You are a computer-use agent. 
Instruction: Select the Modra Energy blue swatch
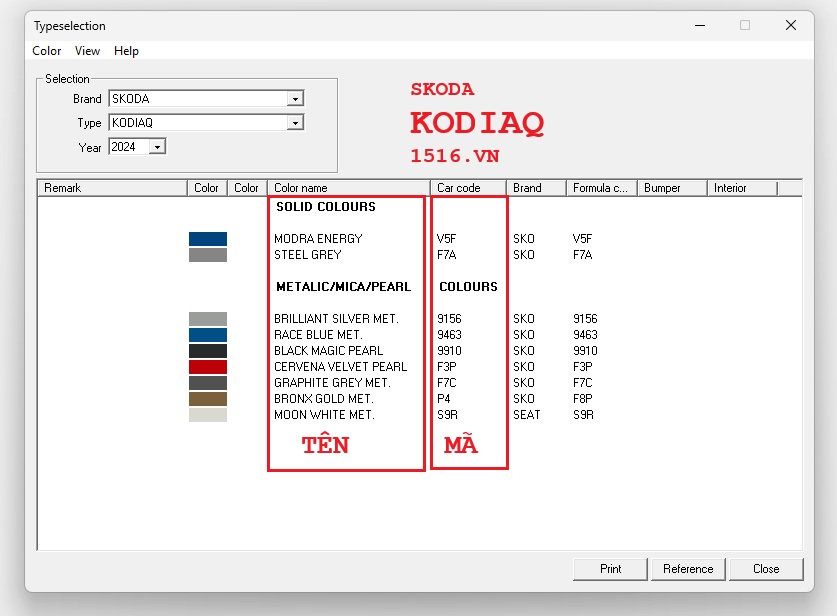[x=208, y=239]
